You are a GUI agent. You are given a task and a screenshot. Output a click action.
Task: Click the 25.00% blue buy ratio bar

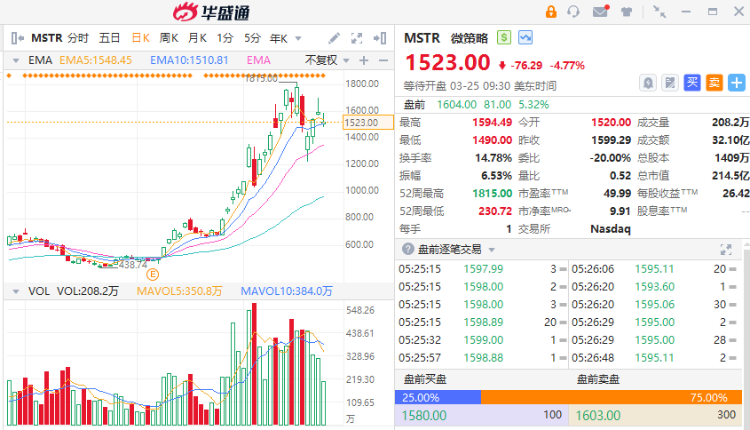point(438,397)
